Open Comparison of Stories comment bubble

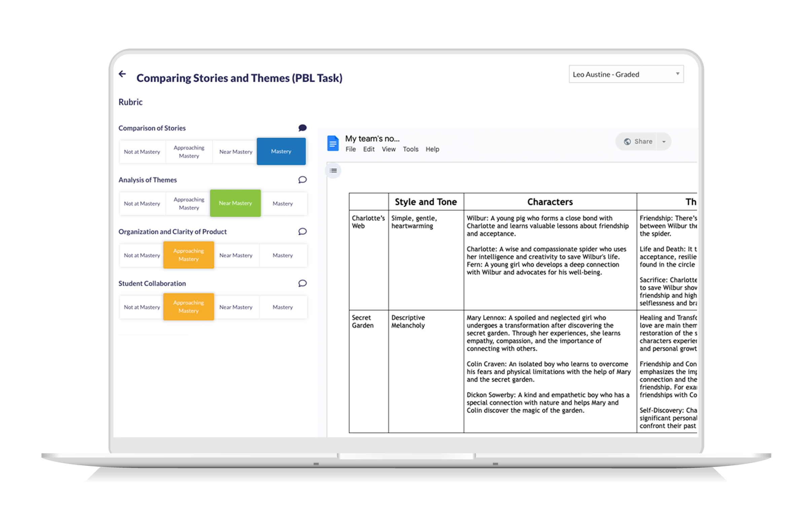coord(302,128)
